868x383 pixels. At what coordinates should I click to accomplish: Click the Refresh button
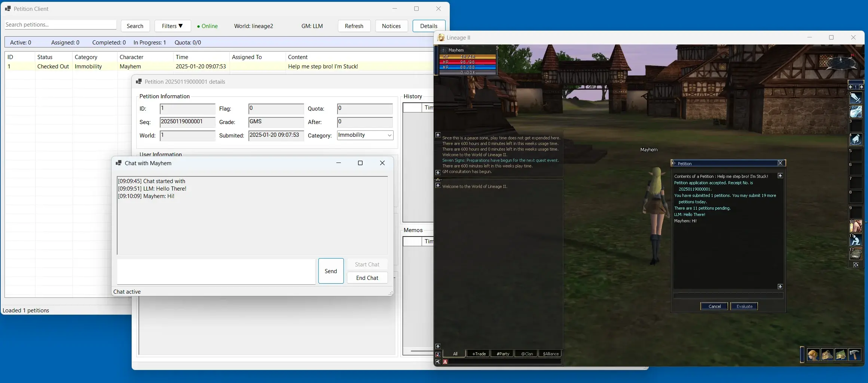354,26
